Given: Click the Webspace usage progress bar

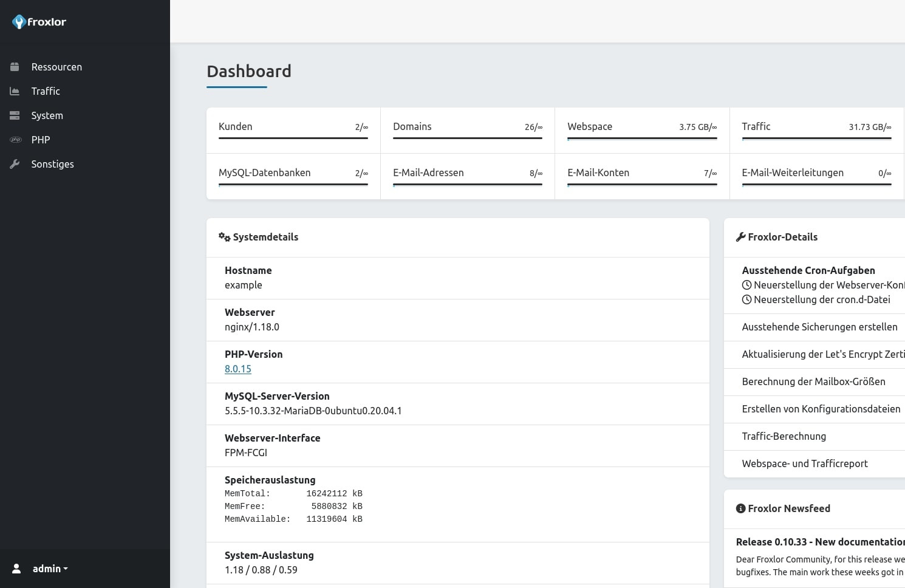Looking at the screenshot, I should coord(642,138).
